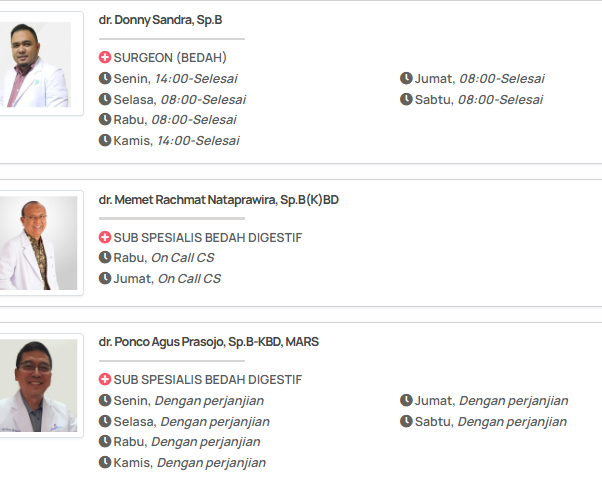Click the clock icon beside Sabtu Dengan perjanjian

[x=406, y=422]
